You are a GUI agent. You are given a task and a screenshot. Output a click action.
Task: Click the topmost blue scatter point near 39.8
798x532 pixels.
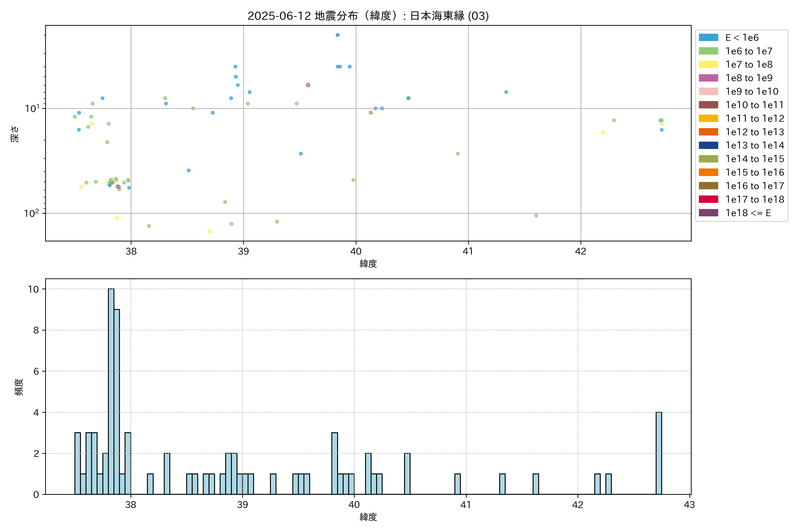[337, 35]
